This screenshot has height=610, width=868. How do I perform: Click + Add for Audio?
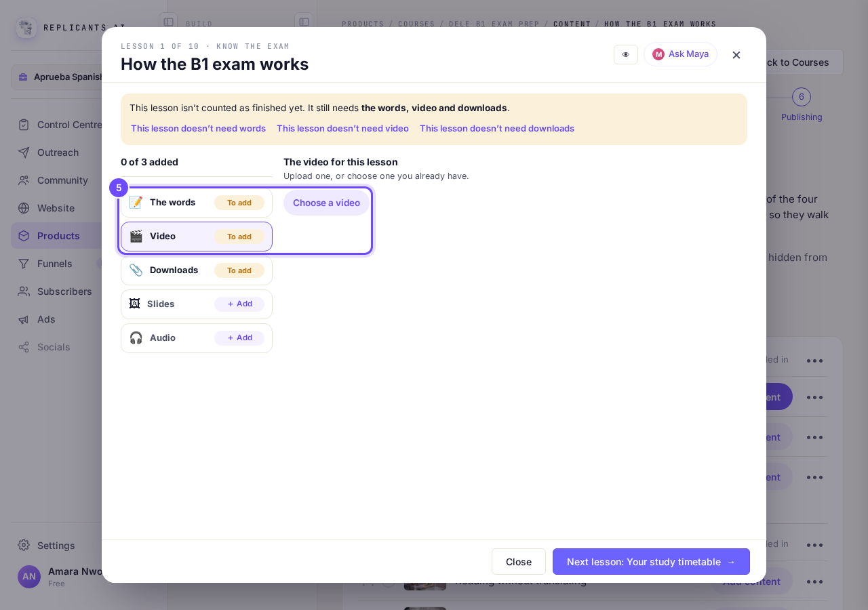(x=239, y=338)
